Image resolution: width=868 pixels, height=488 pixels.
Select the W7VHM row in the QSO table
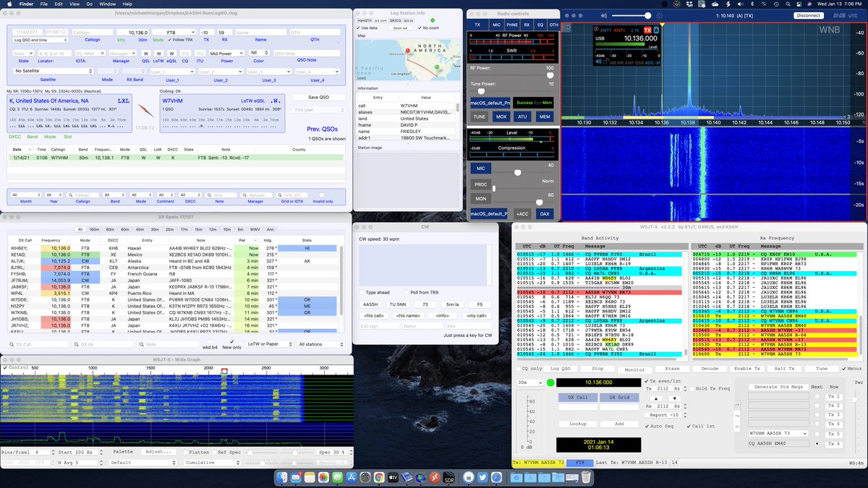(x=177, y=157)
